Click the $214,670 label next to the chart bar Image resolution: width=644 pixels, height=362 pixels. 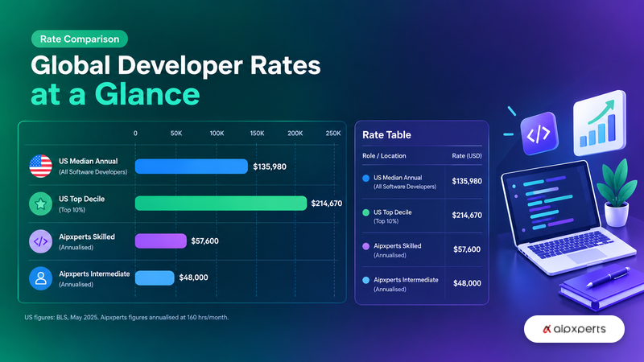point(327,204)
